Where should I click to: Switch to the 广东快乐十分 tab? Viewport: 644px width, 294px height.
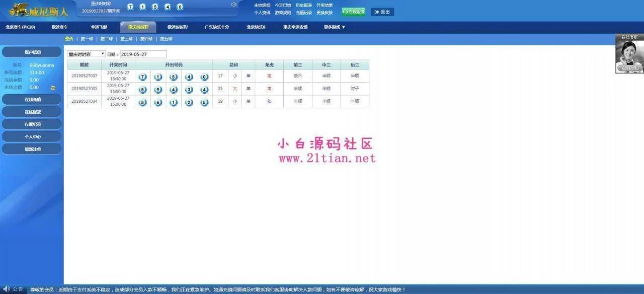[x=216, y=27]
